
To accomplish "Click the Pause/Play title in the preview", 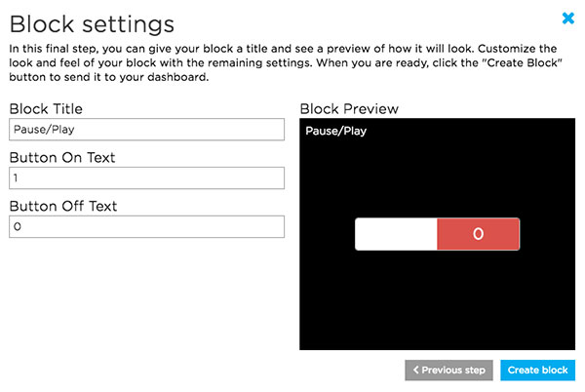I will pyautogui.click(x=335, y=131).
